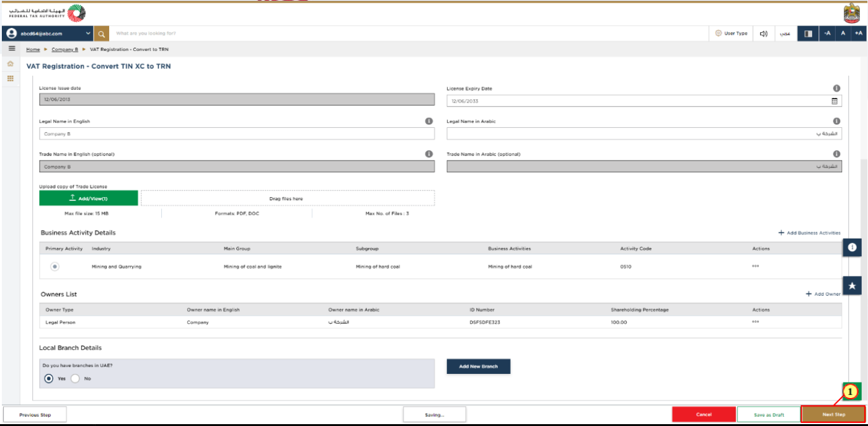Click the 100.00 shareholding percentage cell
This screenshot has height=426, width=868.
619,322
